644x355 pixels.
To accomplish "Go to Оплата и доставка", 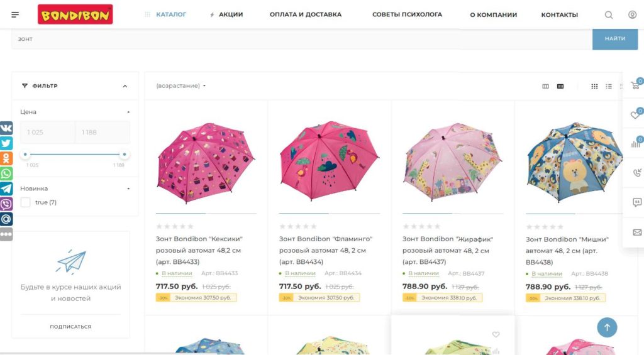I will 306,14.
